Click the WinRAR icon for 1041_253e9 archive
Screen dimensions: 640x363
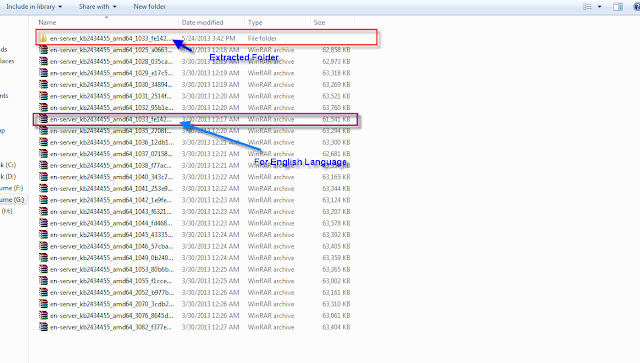pos(43,188)
